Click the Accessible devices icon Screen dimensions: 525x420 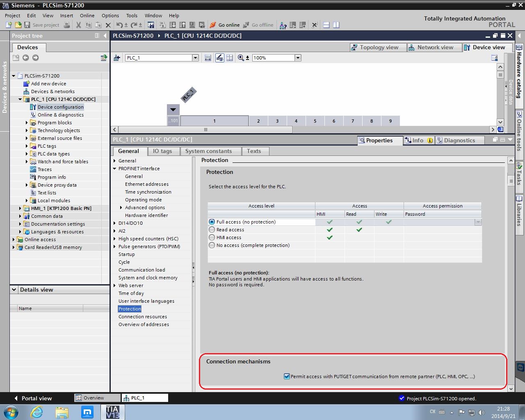point(283,25)
